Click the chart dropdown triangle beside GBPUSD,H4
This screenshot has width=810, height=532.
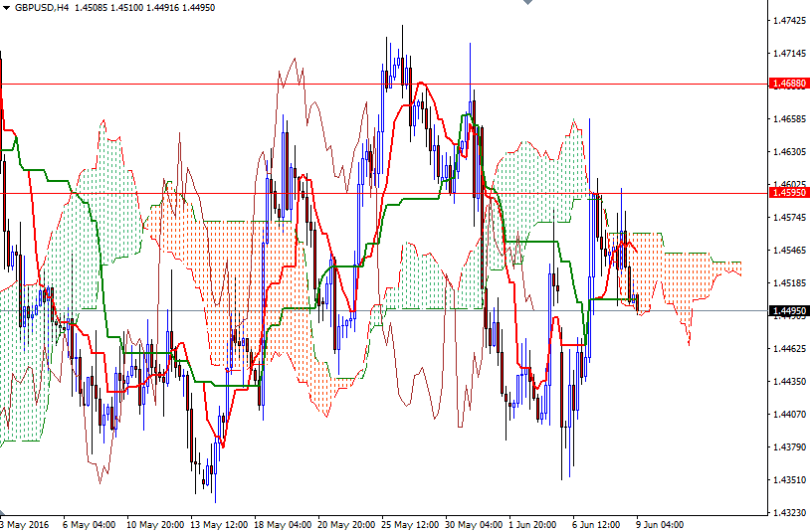click(x=7, y=7)
